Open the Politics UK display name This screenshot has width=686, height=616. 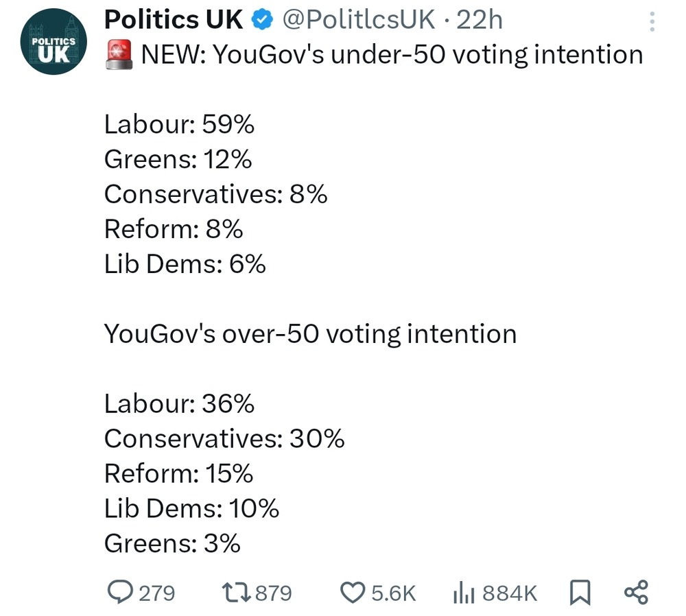pos(174,21)
